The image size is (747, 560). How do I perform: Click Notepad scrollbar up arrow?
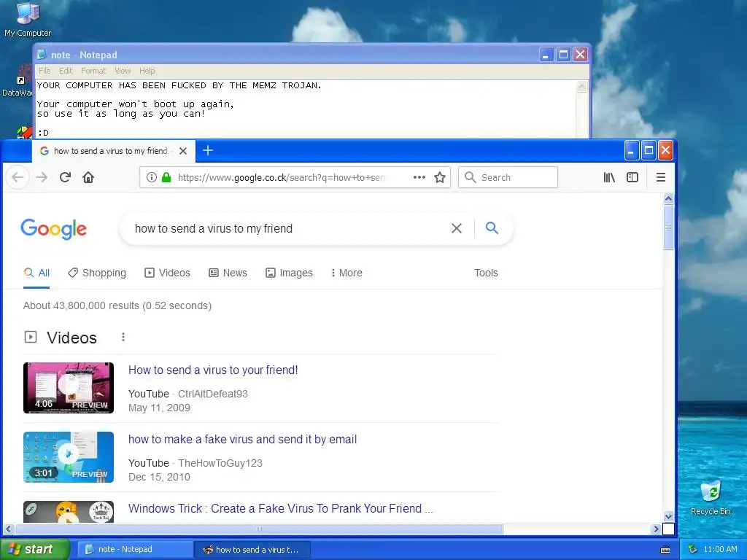[x=581, y=86]
